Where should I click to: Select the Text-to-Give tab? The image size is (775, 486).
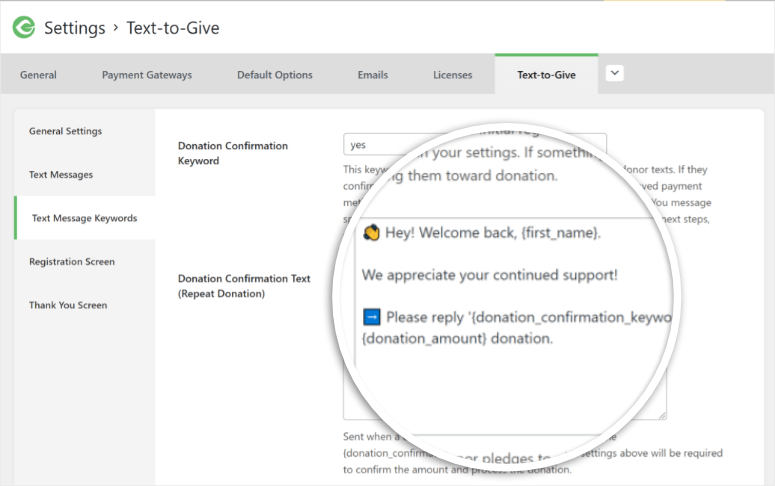click(546, 75)
